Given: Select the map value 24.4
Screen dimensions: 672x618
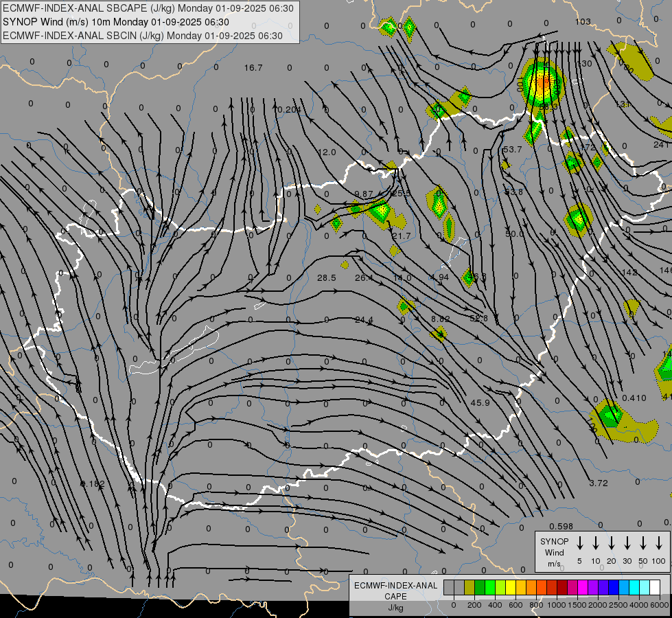Looking at the screenshot, I should 364,319.
